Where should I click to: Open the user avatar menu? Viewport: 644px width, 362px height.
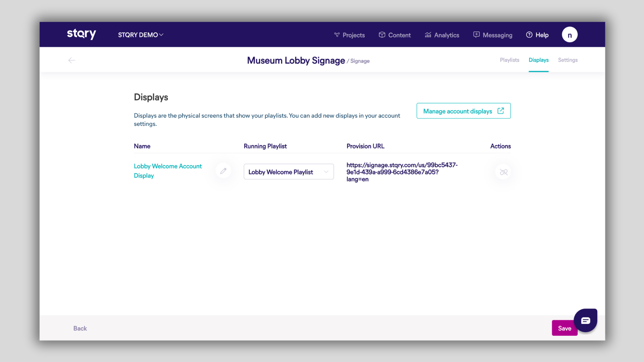click(x=570, y=35)
